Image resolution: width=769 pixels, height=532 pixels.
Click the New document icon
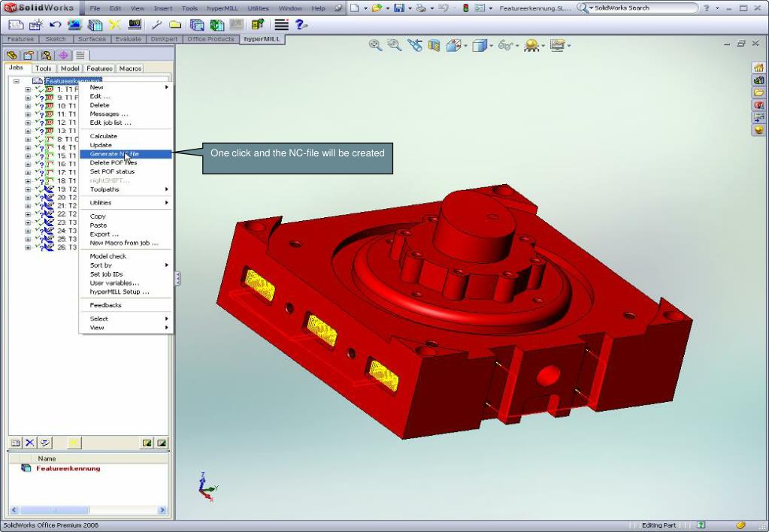[355, 8]
